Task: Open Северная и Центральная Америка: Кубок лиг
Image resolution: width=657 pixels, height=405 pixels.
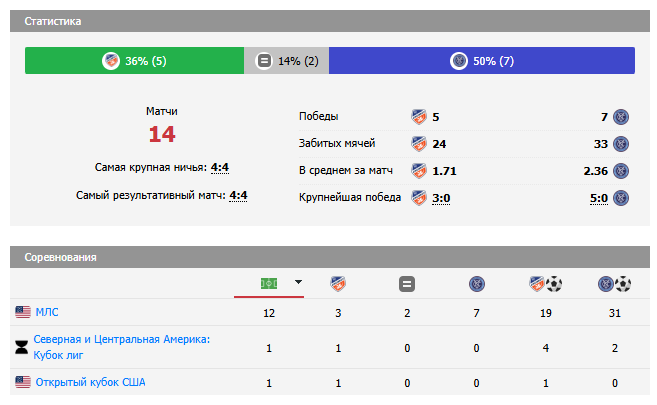Action: (122, 347)
